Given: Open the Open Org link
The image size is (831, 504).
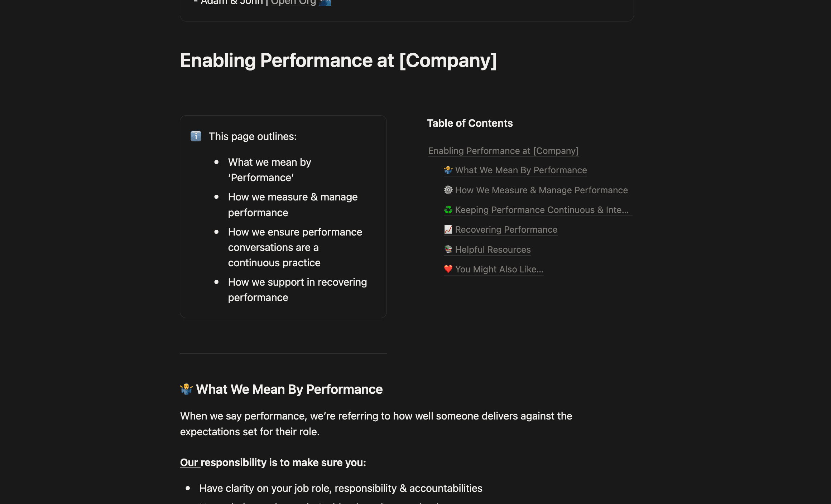Looking at the screenshot, I should click(293, 3).
